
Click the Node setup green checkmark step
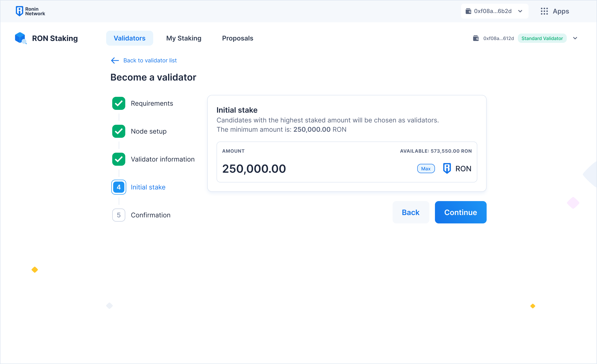click(119, 131)
